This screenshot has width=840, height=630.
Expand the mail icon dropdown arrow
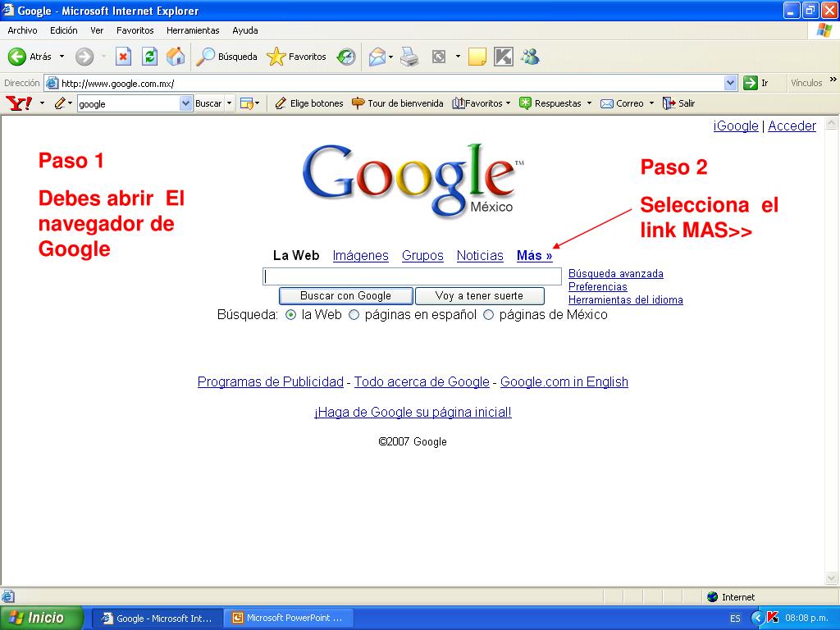[390, 57]
